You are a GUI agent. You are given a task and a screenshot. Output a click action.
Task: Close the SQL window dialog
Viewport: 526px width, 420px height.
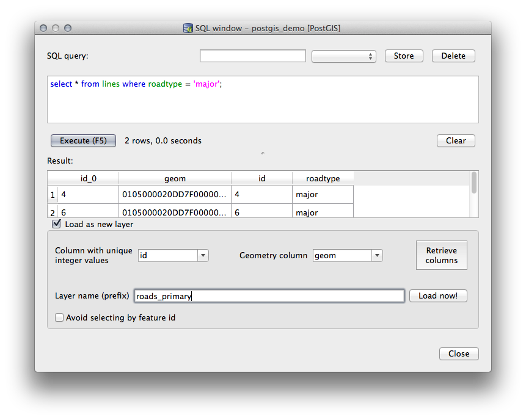(x=459, y=353)
